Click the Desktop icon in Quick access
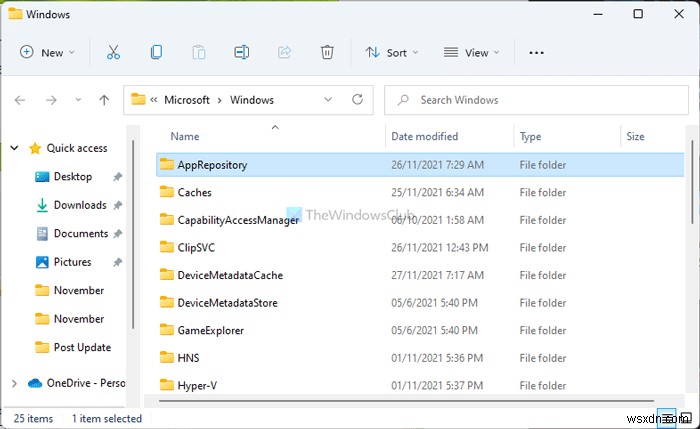The image size is (700, 429). click(42, 177)
